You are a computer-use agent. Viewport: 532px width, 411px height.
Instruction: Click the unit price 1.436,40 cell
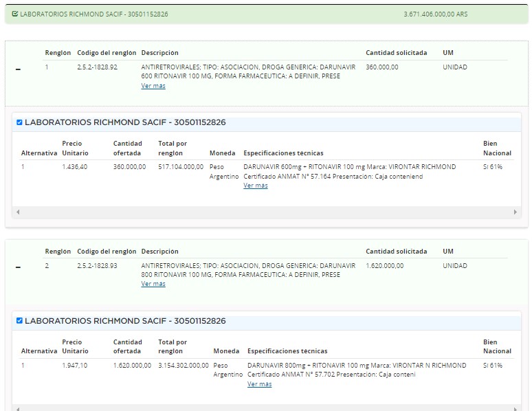(74, 167)
